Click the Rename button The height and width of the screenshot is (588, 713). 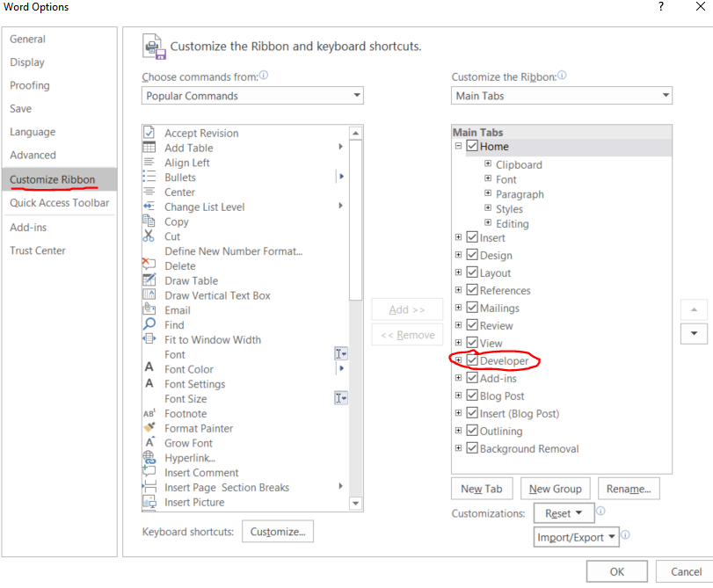[x=629, y=489]
